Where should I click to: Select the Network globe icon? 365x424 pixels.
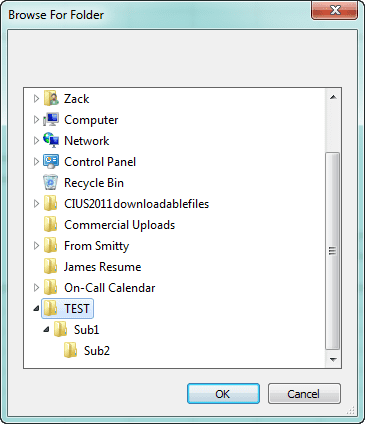(51, 140)
